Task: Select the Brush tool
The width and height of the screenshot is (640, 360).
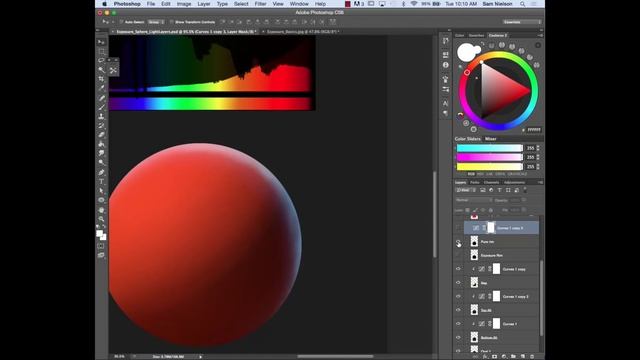Action: pyautogui.click(x=101, y=107)
